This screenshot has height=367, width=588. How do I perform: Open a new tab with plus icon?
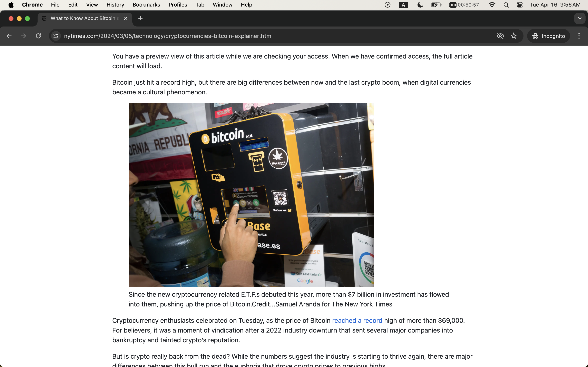(140, 18)
